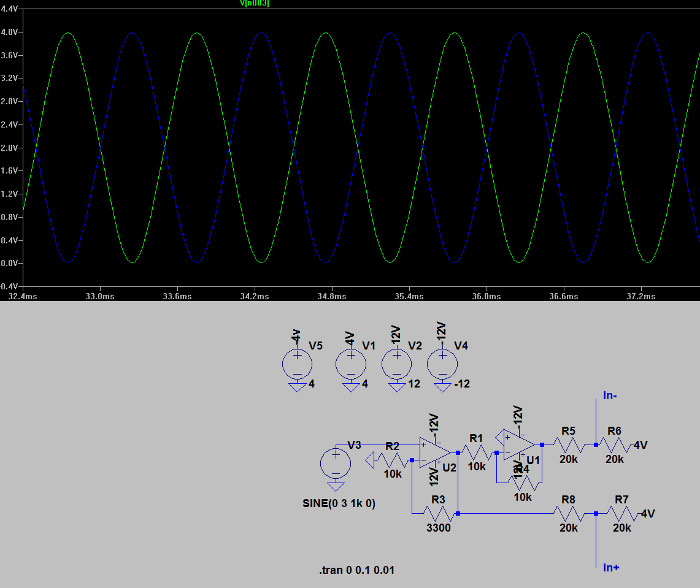The height and width of the screenshot is (588, 700).
Task: Click the 34.2ms time axis label
Action: 255,296
